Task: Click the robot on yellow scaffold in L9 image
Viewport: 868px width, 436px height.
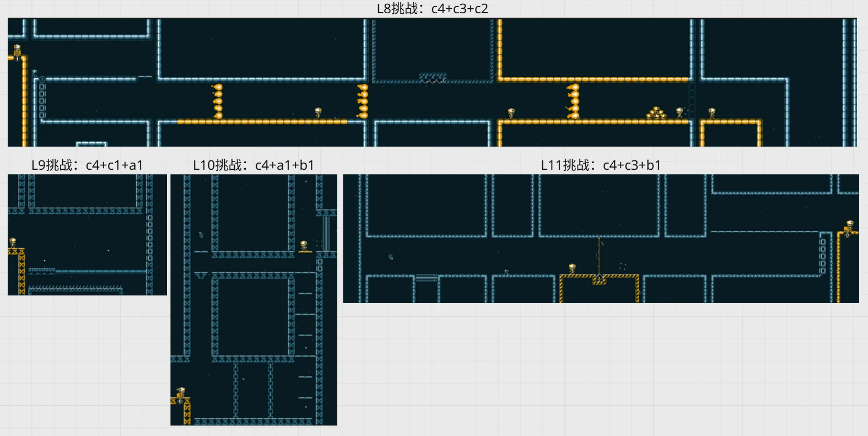Action: point(13,243)
